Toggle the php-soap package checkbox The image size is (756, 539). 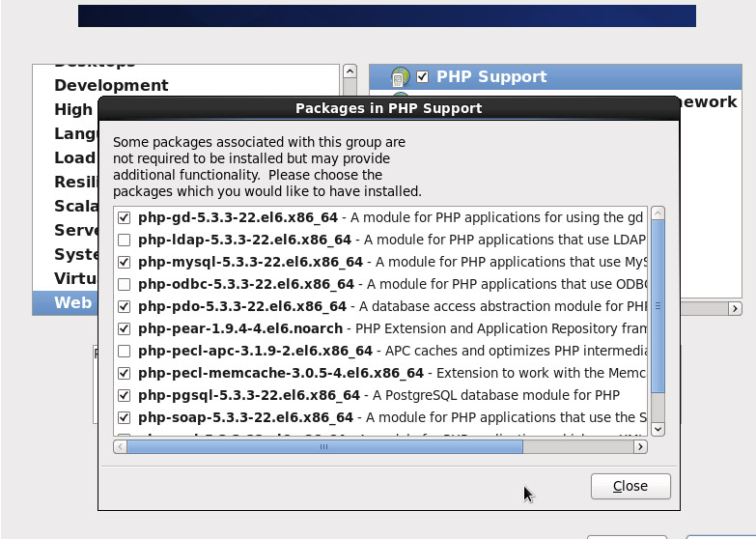[124, 417]
